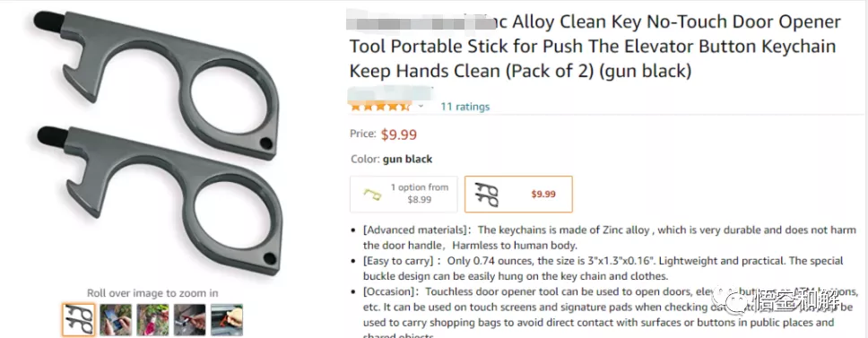Open the 11 ratings link

(465, 107)
